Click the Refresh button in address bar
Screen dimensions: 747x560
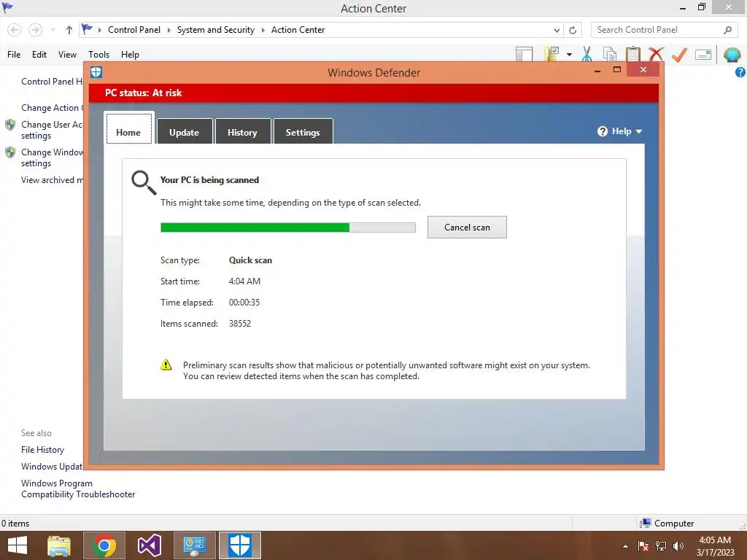[573, 30]
